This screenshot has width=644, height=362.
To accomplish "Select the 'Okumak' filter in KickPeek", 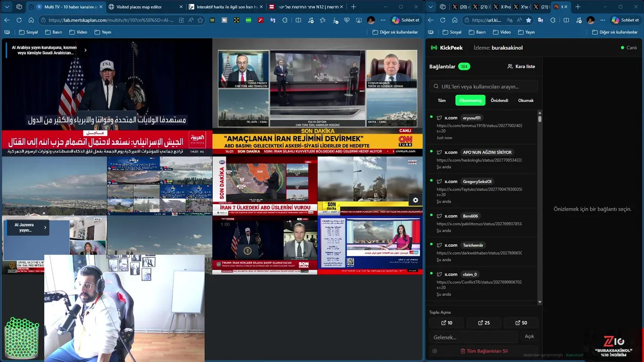I will (x=526, y=101).
